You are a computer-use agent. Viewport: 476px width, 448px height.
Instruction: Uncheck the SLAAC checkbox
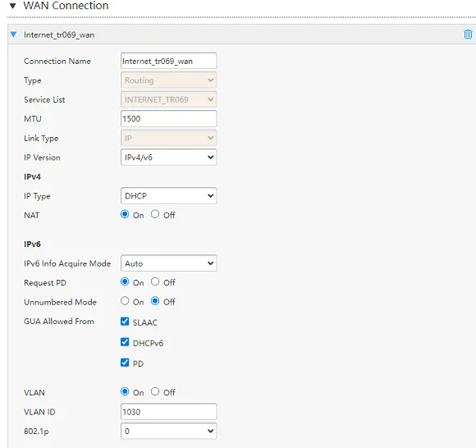(125, 322)
